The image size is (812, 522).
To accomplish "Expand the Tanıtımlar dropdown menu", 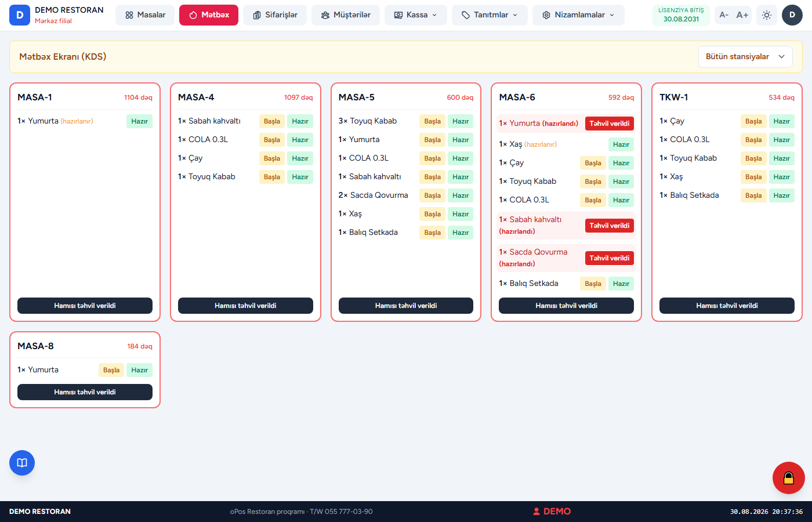I will click(x=490, y=15).
